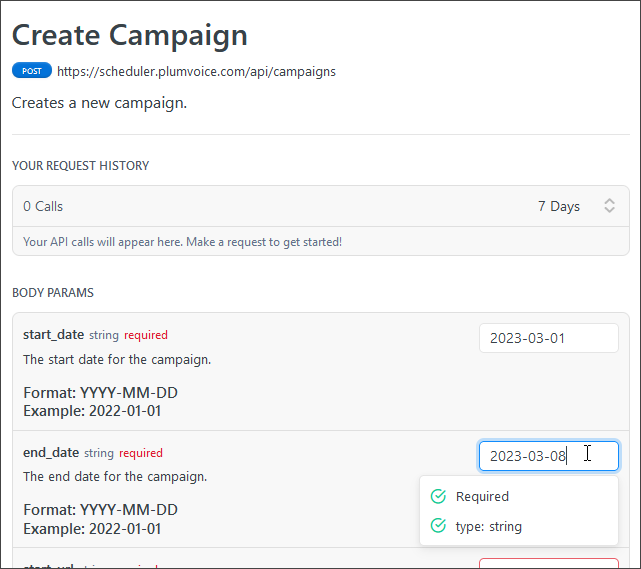The width and height of the screenshot is (641, 569).
Task: Click the campaigns API endpoint URL
Action: (196, 72)
